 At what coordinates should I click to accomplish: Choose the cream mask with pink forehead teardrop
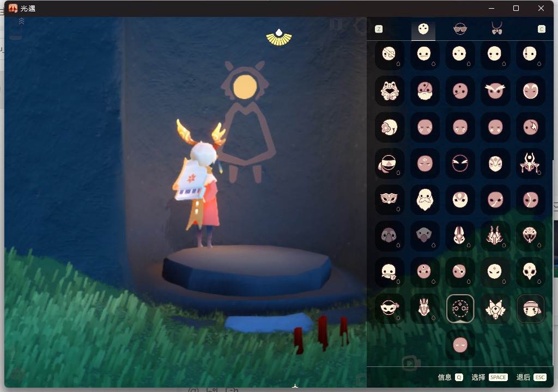click(460, 200)
